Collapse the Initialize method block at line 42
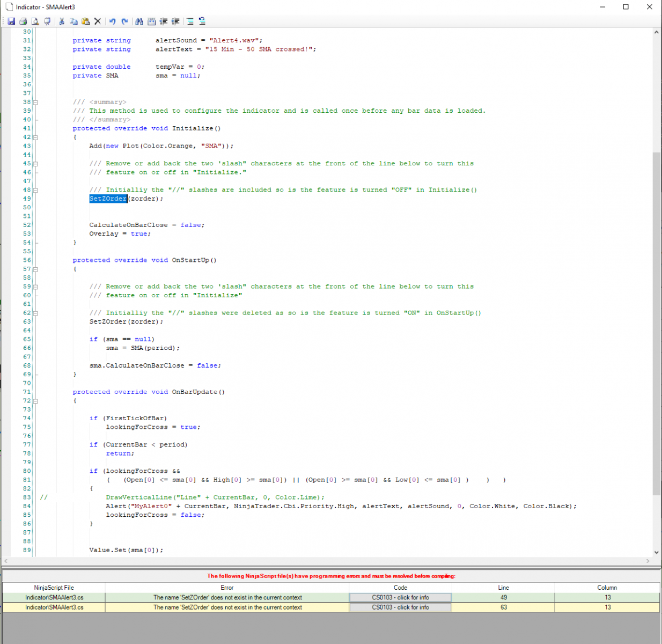Screen dimensions: 662x644 click(x=35, y=137)
